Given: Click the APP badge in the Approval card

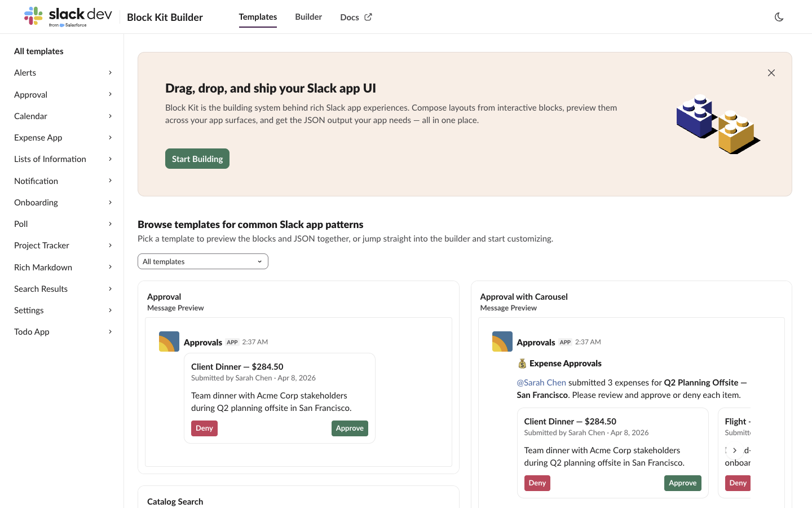Looking at the screenshot, I should [x=232, y=343].
